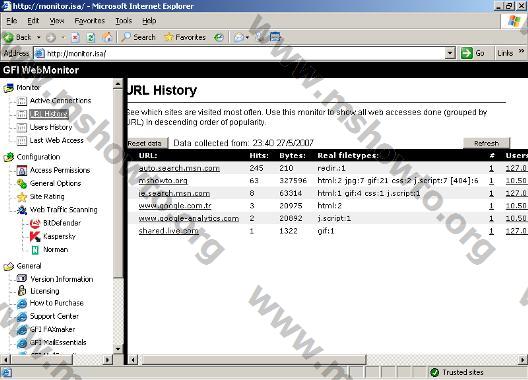Click the Hits column header
Viewport: 528px width, 380px height.
[x=259, y=156]
